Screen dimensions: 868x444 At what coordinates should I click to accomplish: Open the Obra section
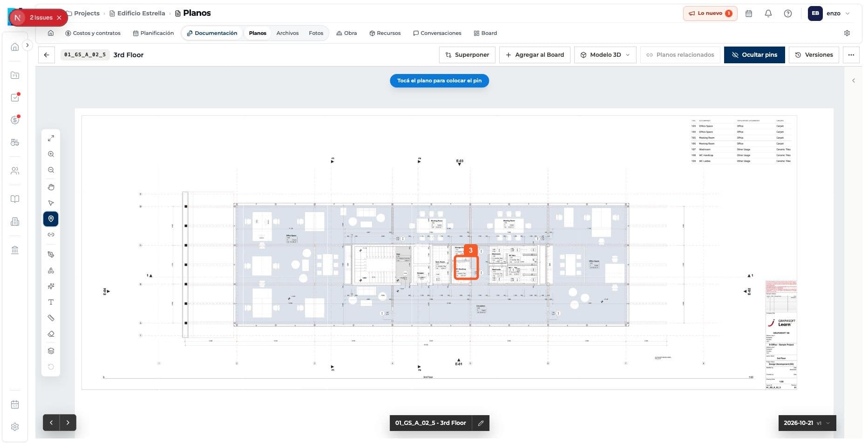[346, 33]
